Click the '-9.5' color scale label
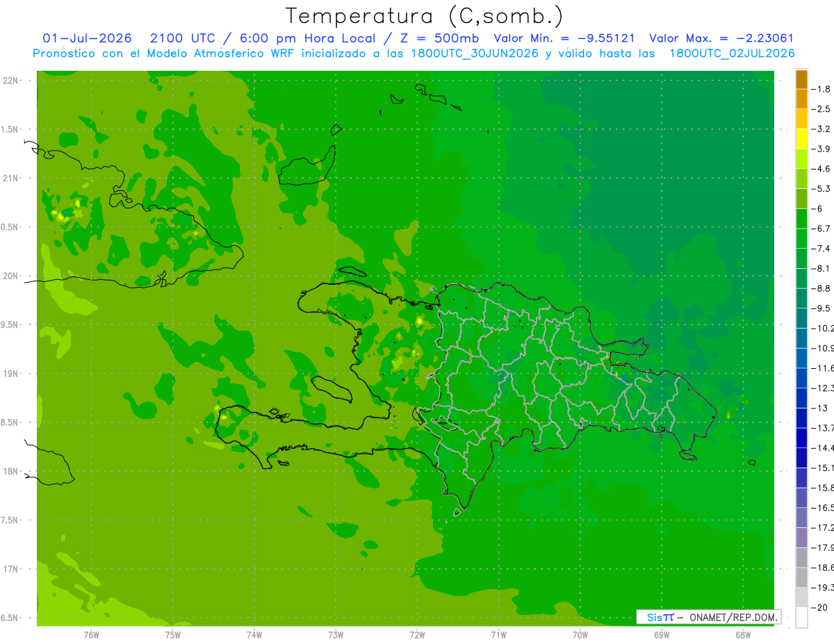This screenshot has height=644, width=834. [821, 308]
